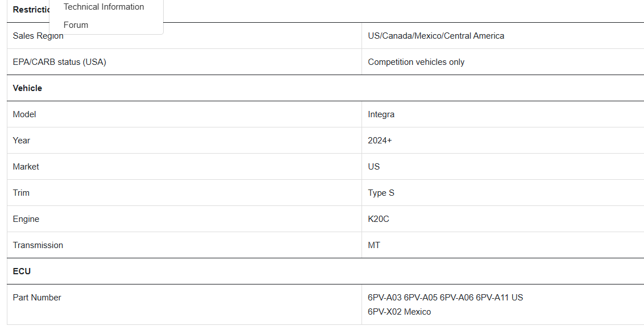Select the MT transmission value
644x334 pixels.
click(x=374, y=245)
